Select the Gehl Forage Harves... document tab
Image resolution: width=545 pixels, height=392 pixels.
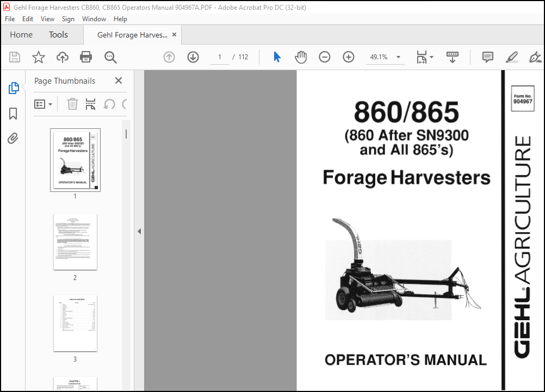pos(132,35)
